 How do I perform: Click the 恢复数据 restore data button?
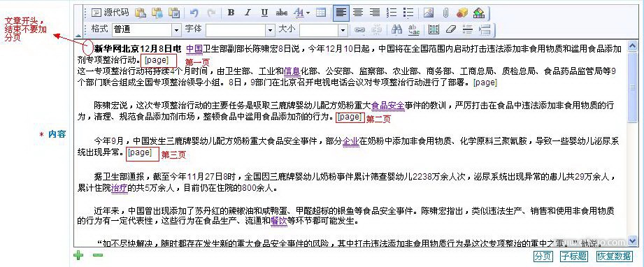click(615, 257)
